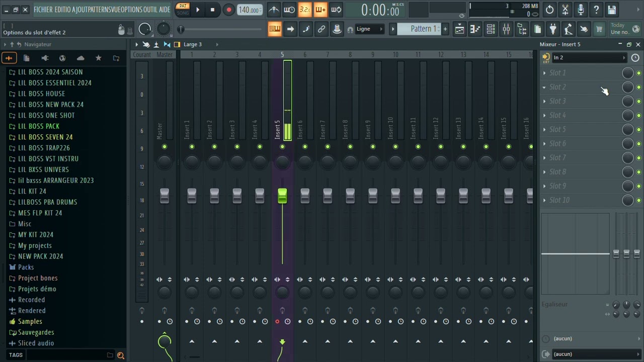Open the Channel rack view

point(491,30)
